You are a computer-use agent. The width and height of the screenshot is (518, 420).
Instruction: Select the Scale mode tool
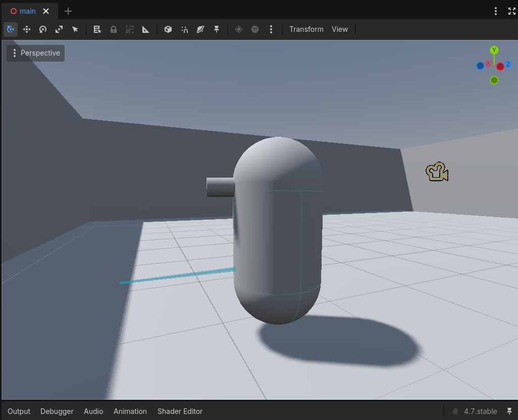(59, 29)
